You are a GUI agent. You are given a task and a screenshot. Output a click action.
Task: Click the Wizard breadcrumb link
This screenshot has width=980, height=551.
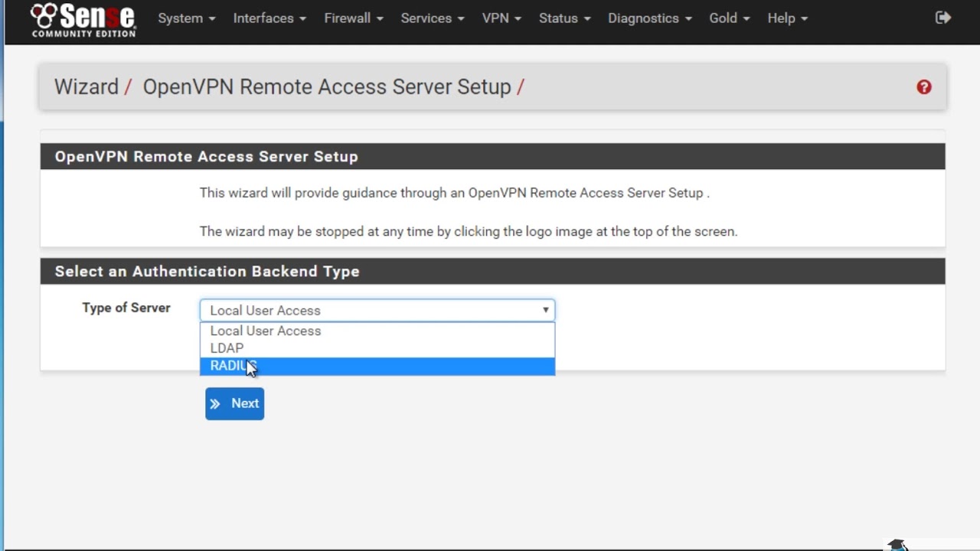(87, 87)
